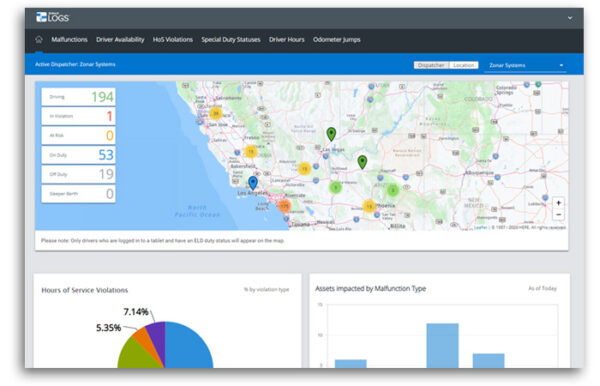Click yellow cluster marker near Fresno

[251, 151]
